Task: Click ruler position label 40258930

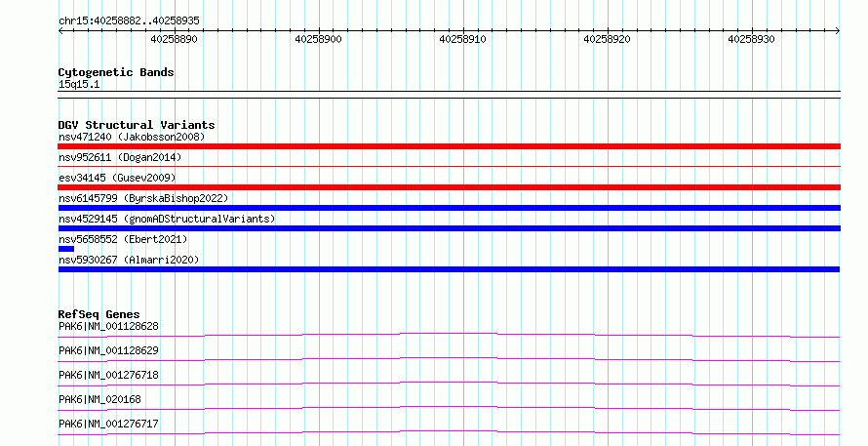Action: (x=751, y=39)
